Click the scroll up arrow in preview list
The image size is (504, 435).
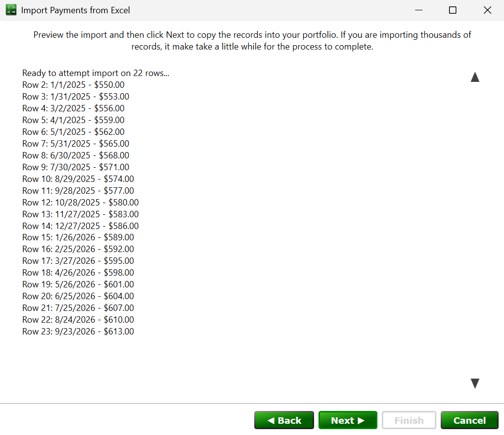point(475,77)
